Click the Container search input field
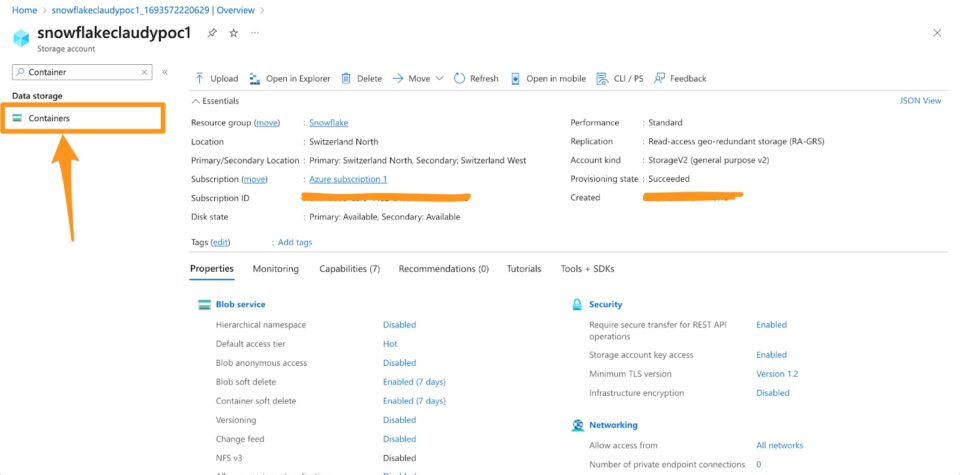The height and width of the screenshot is (475, 960). click(x=82, y=72)
